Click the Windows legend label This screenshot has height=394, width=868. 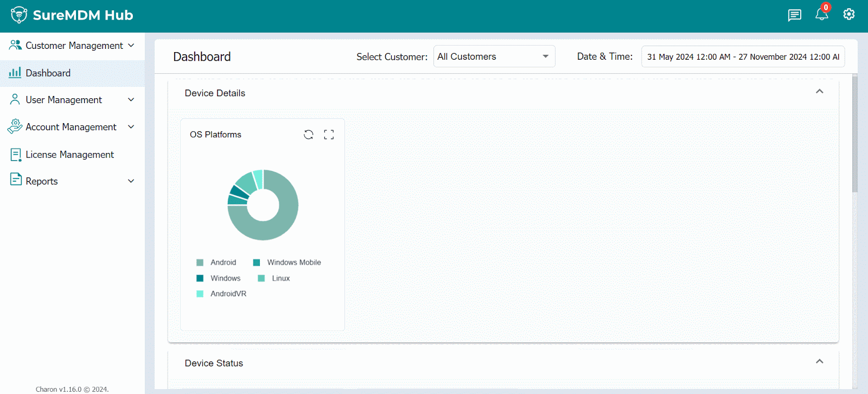(226, 278)
